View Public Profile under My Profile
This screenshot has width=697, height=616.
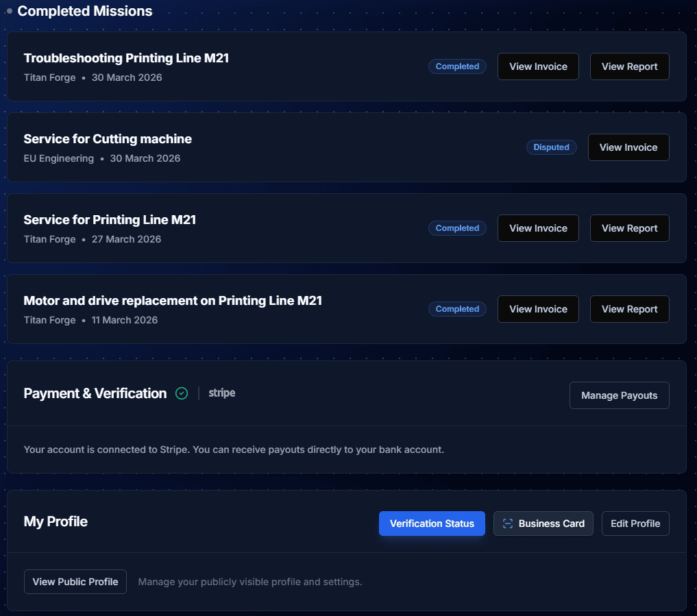pyautogui.click(x=75, y=581)
